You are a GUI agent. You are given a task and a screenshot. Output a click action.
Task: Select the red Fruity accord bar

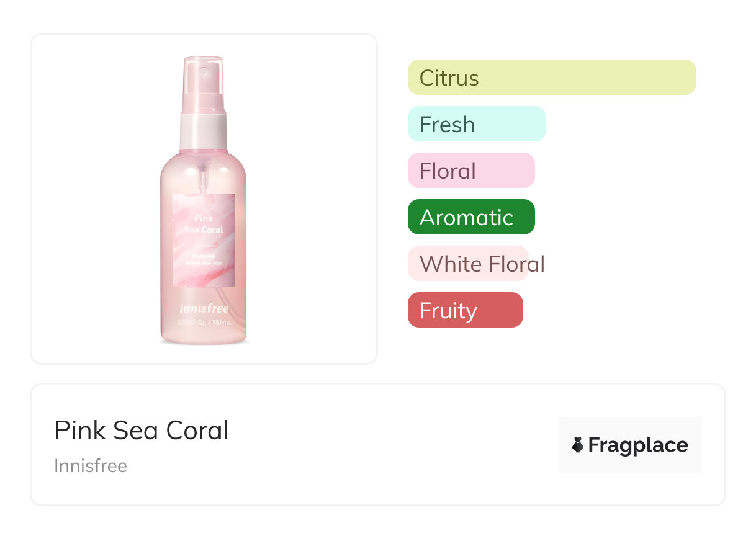tap(465, 310)
